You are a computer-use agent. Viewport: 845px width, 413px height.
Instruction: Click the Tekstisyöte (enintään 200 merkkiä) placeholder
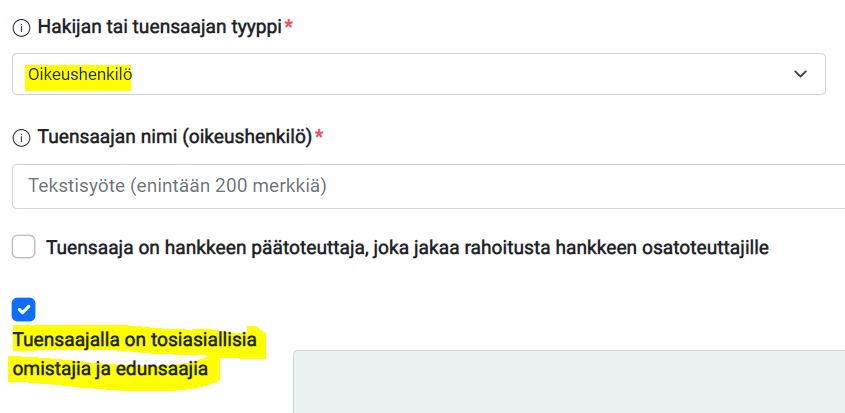pos(177,186)
